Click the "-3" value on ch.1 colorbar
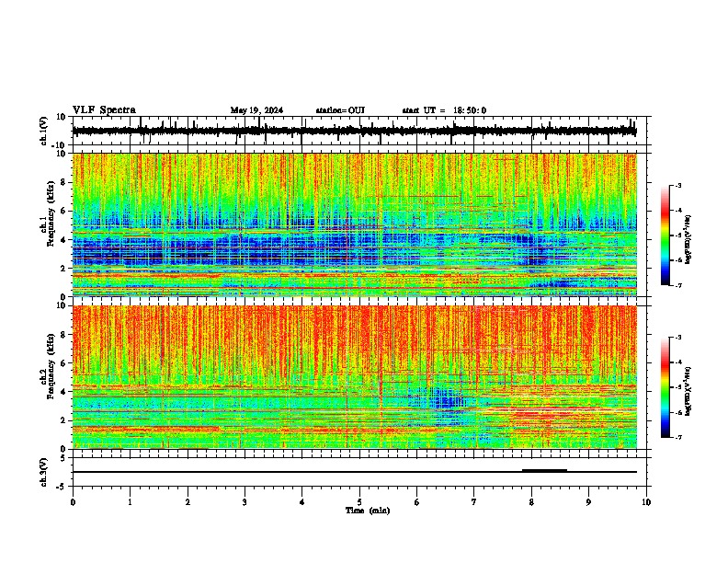The width and height of the screenshot is (728, 563). (678, 186)
